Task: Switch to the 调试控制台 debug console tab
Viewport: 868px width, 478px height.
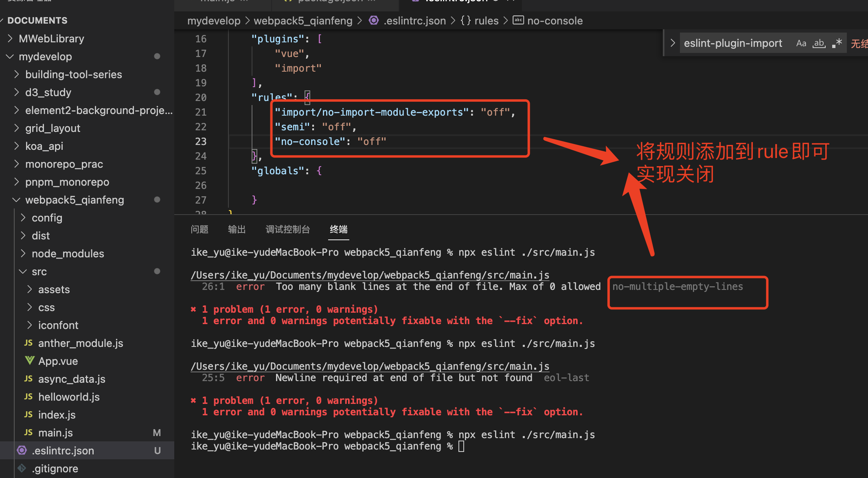Action: pyautogui.click(x=287, y=229)
